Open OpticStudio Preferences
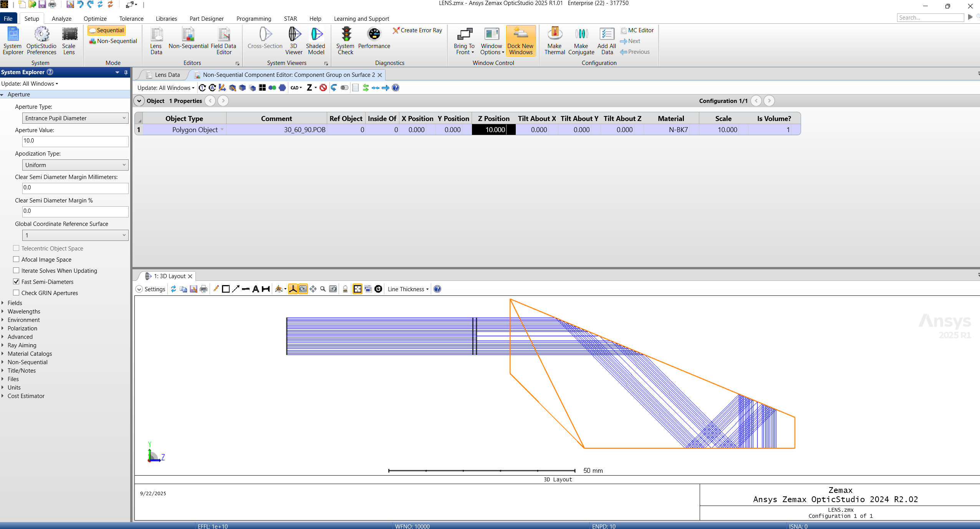 (41, 40)
